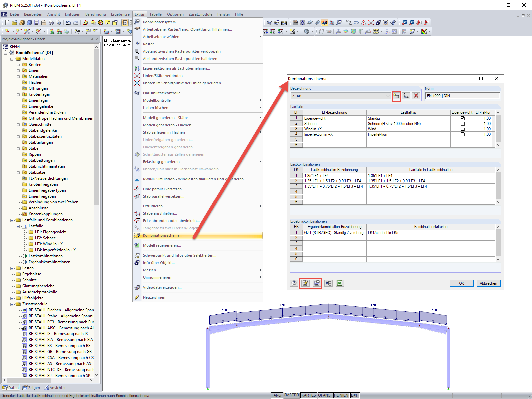Expand the Knoten tree node
The image size is (532, 399).
[18, 65]
